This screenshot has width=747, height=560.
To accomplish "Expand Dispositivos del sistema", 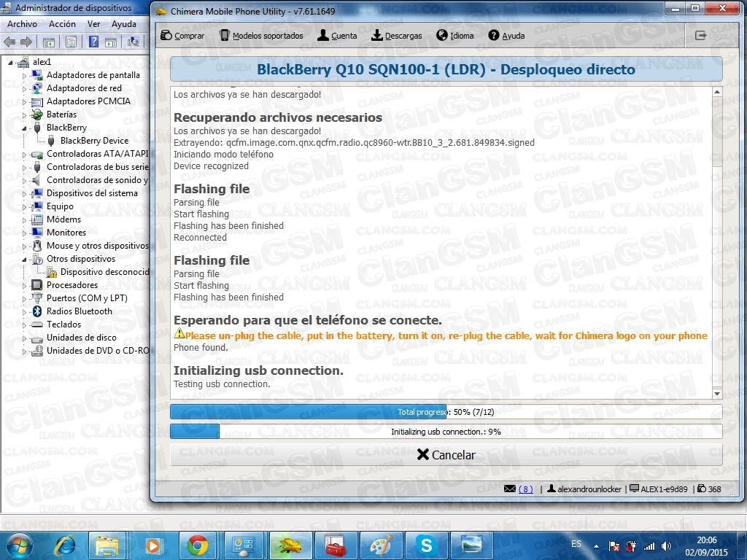I will [24, 193].
